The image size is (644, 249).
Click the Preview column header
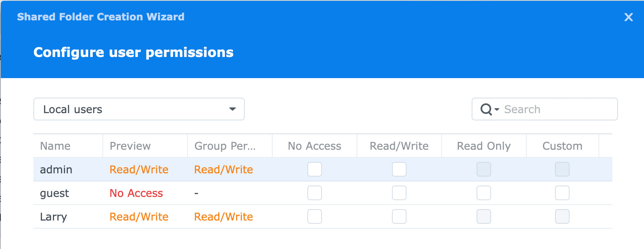tap(130, 146)
